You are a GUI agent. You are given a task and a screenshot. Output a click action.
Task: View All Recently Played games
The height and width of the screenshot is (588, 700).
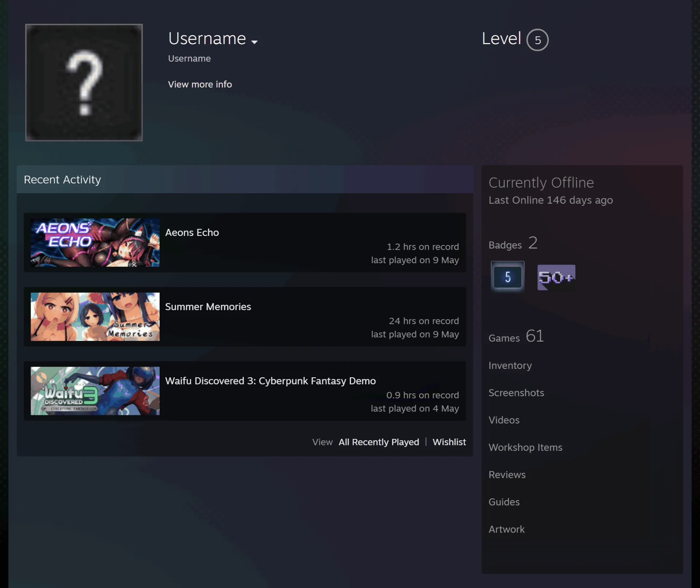pyautogui.click(x=379, y=442)
